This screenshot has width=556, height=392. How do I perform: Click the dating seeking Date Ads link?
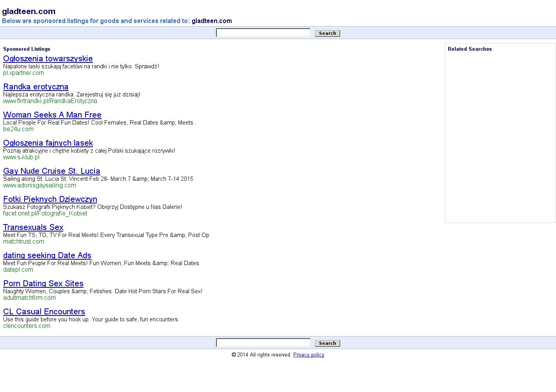pyautogui.click(x=47, y=256)
